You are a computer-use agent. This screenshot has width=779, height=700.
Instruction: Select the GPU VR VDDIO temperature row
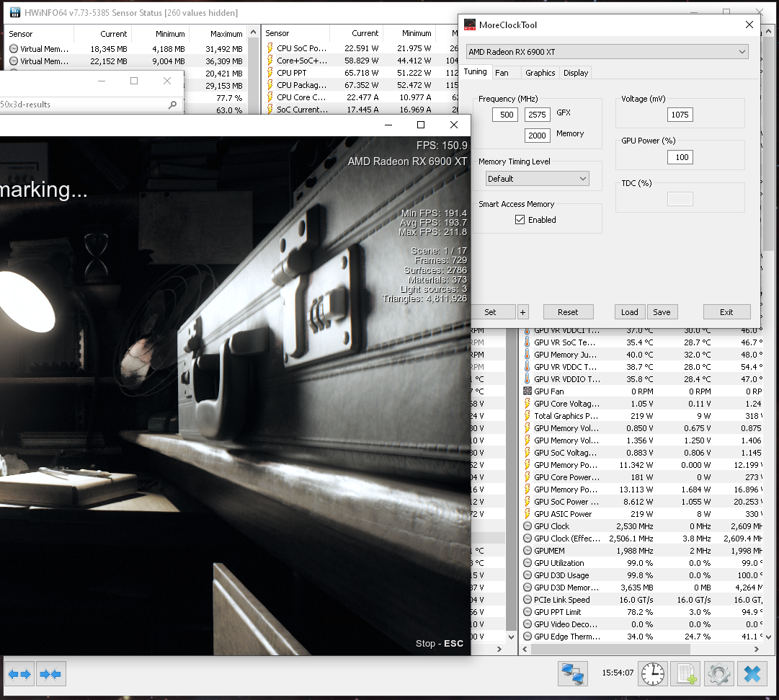(642, 378)
